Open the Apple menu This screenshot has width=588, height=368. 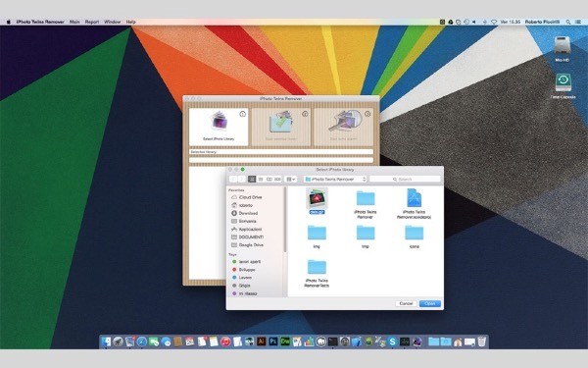(x=8, y=22)
